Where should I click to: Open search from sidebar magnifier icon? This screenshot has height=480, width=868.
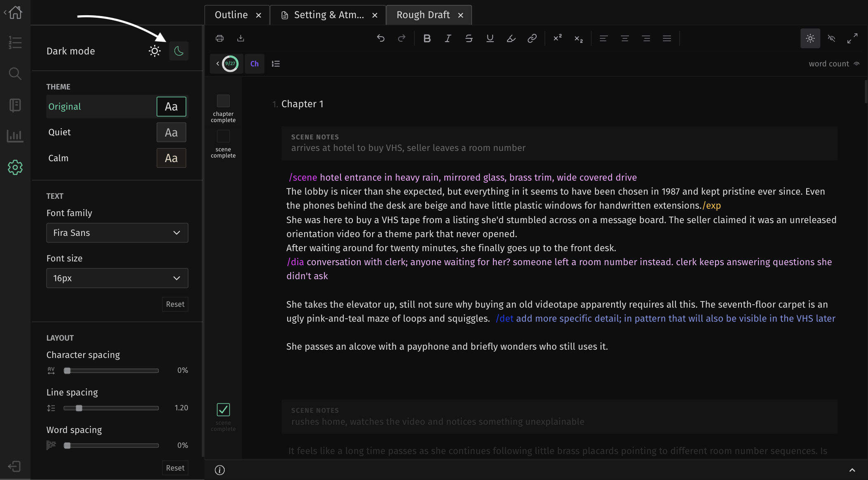click(x=15, y=74)
